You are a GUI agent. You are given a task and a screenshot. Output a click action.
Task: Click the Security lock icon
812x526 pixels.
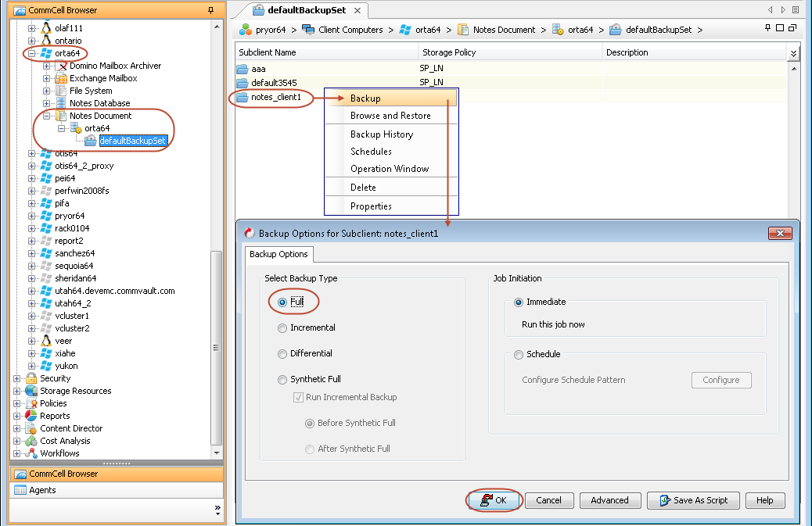coord(31,378)
